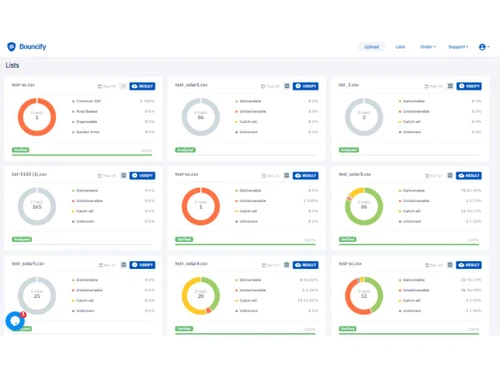Click the 'Role Based' legend entry
500x375 pixels.
coord(85,111)
